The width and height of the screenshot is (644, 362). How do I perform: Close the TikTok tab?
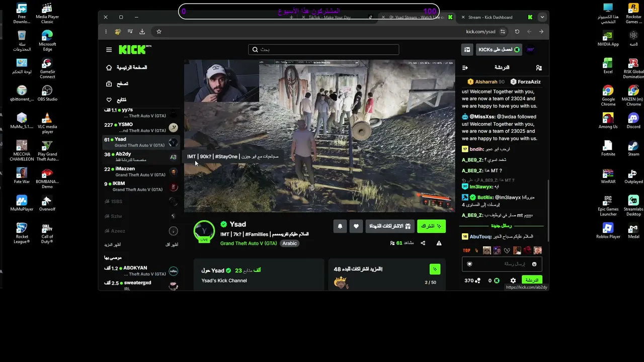(303, 17)
